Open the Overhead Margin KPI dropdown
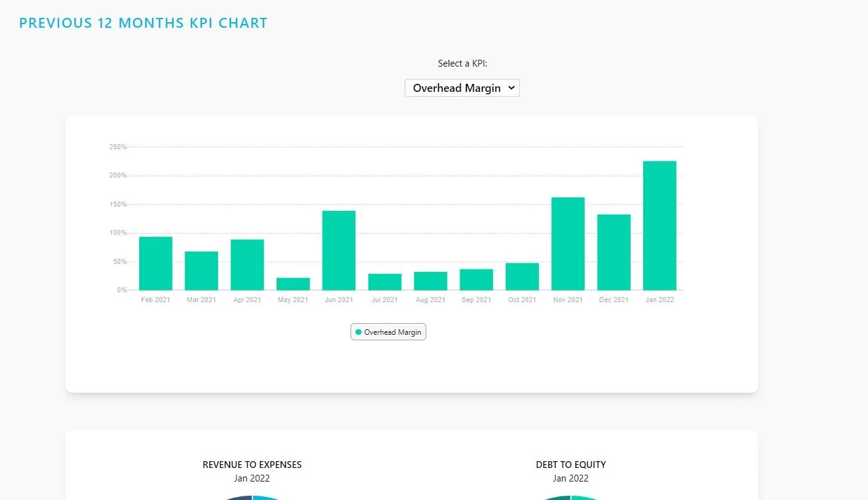Screen dimensions: 868x500 coord(462,88)
